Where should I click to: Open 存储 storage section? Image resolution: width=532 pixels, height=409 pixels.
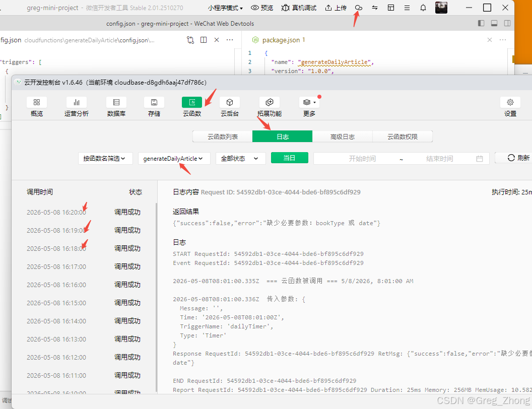154,107
